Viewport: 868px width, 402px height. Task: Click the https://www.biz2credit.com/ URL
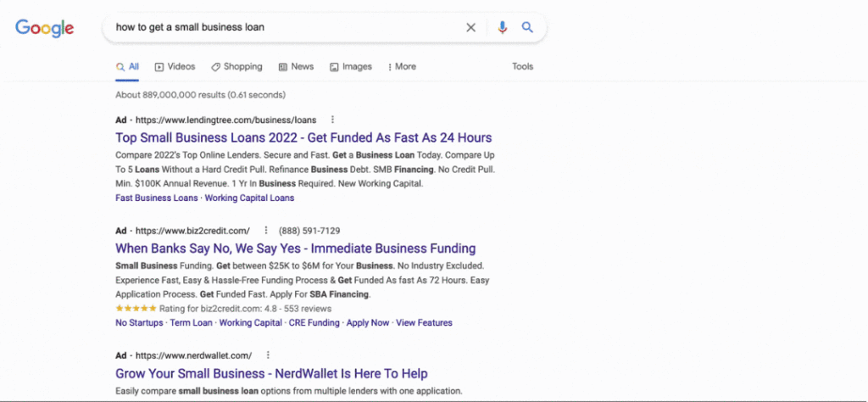(192, 231)
